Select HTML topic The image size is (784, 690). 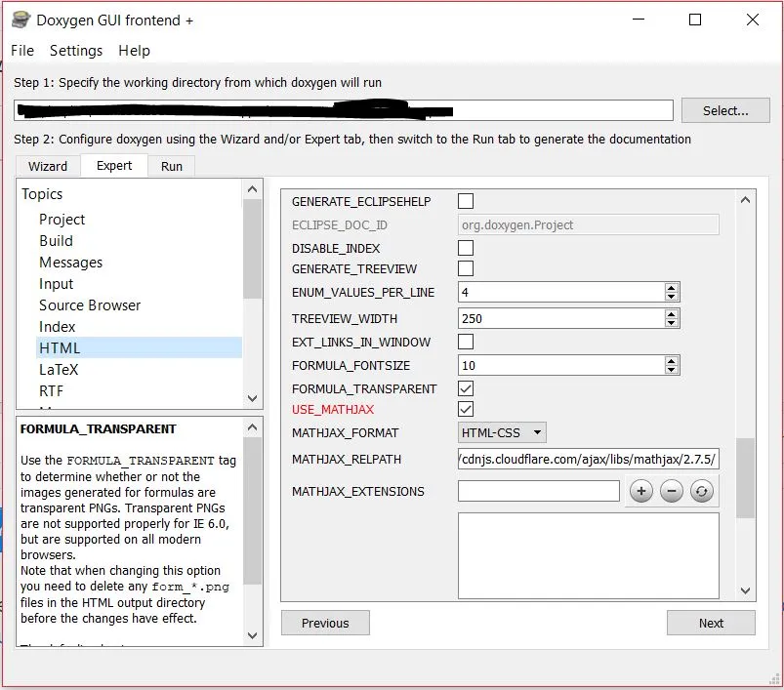tap(139, 347)
